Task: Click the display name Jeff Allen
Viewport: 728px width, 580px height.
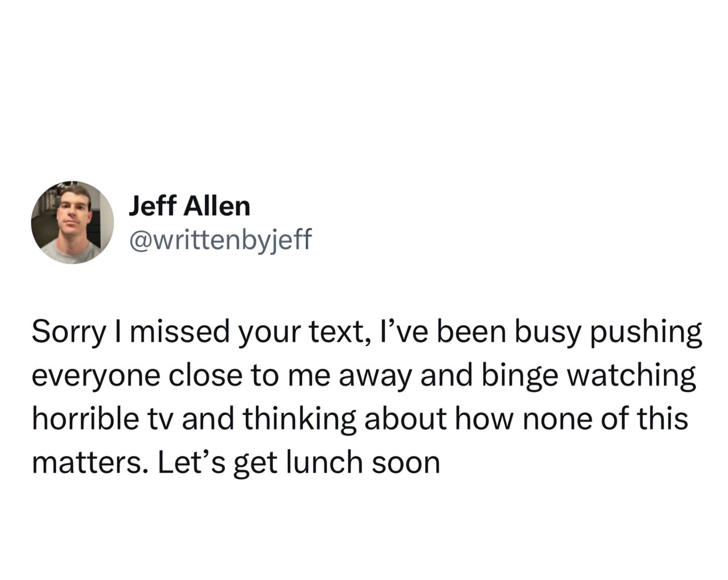Action: point(190,206)
